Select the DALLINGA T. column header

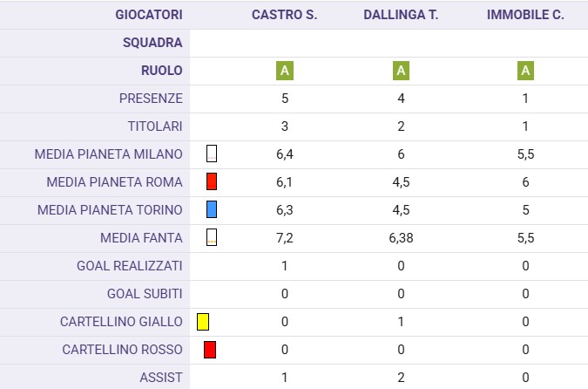click(401, 15)
